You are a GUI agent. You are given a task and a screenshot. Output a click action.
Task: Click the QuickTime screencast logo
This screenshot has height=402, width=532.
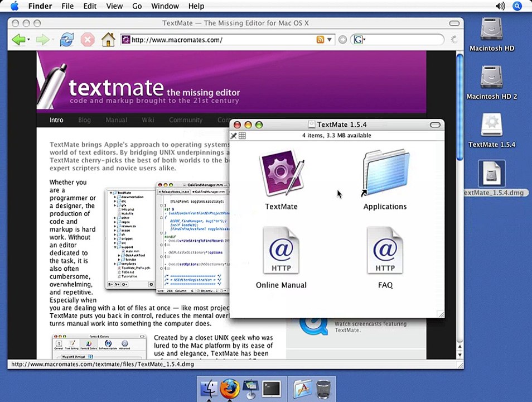(313, 326)
